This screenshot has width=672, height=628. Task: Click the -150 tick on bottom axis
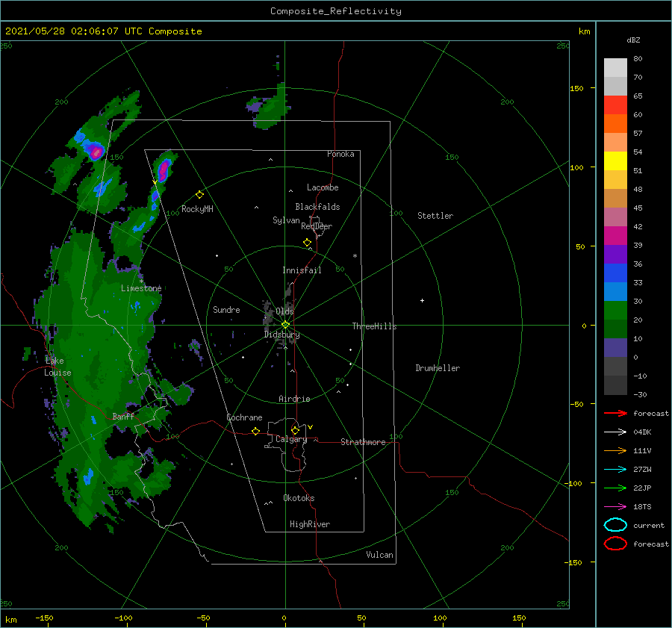click(44, 618)
